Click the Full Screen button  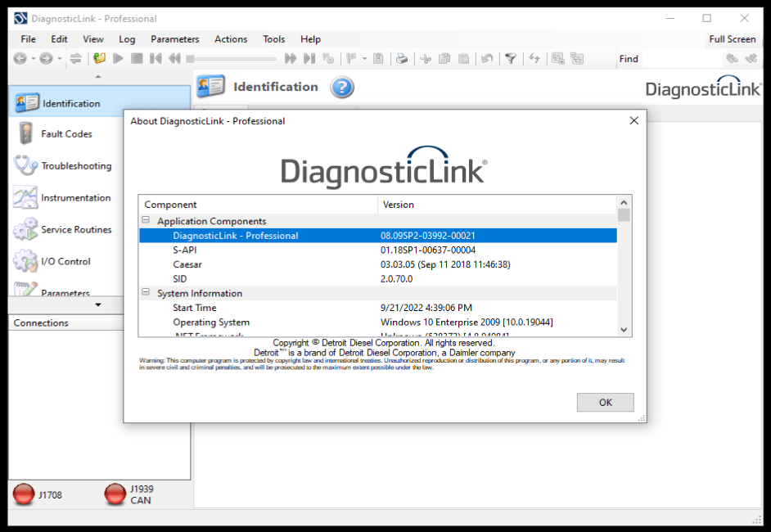(x=732, y=39)
